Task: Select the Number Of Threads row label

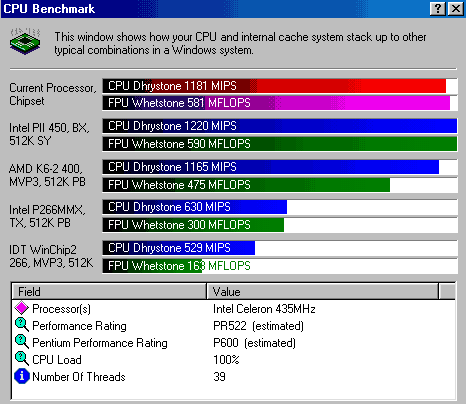Action: [x=79, y=377]
